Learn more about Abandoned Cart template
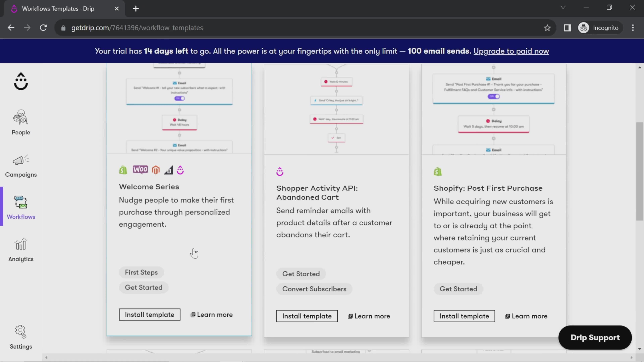This screenshot has height=362, width=644. 369,316
